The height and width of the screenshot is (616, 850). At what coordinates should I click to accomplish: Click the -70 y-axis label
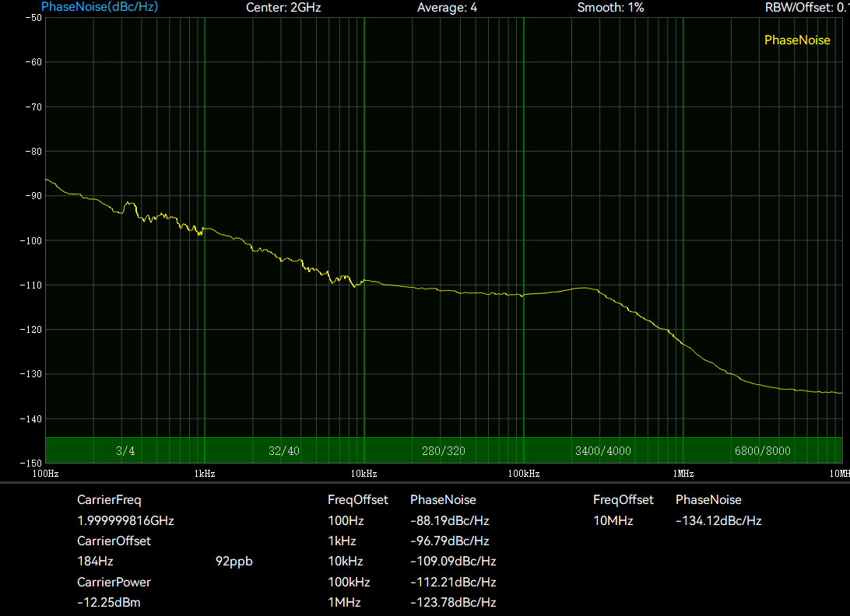[x=33, y=107]
